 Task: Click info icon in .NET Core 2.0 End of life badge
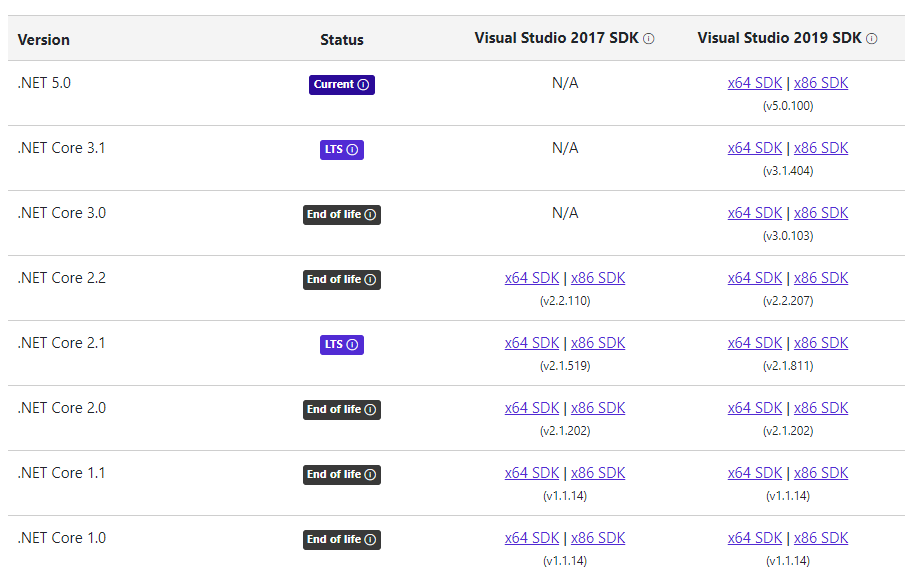point(370,410)
